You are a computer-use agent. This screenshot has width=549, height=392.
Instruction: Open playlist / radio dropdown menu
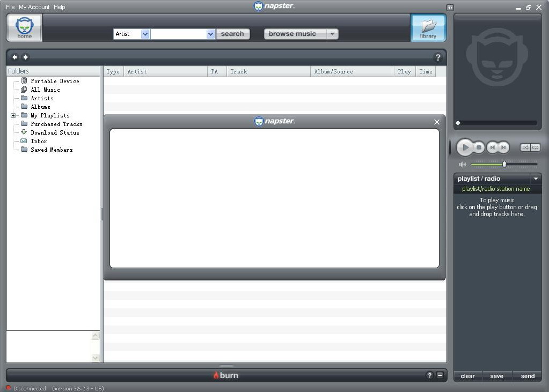536,179
